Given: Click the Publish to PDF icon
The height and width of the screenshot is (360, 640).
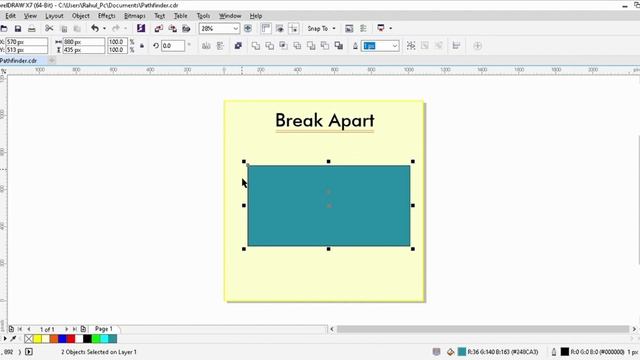Looking at the screenshot, I should tap(186, 28).
